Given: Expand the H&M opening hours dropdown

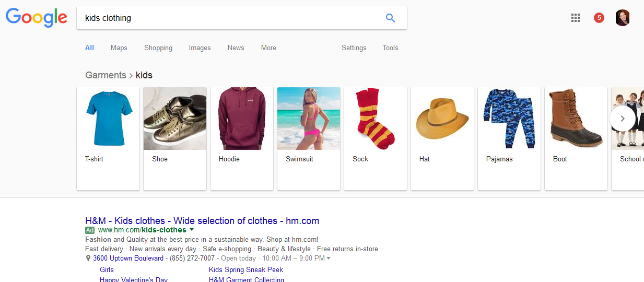Looking at the screenshot, I should [329, 258].
